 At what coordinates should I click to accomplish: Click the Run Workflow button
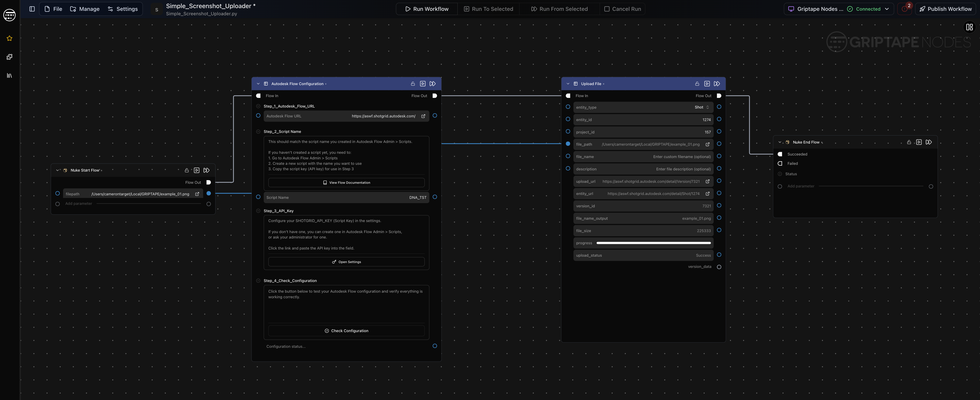point(427,9)
